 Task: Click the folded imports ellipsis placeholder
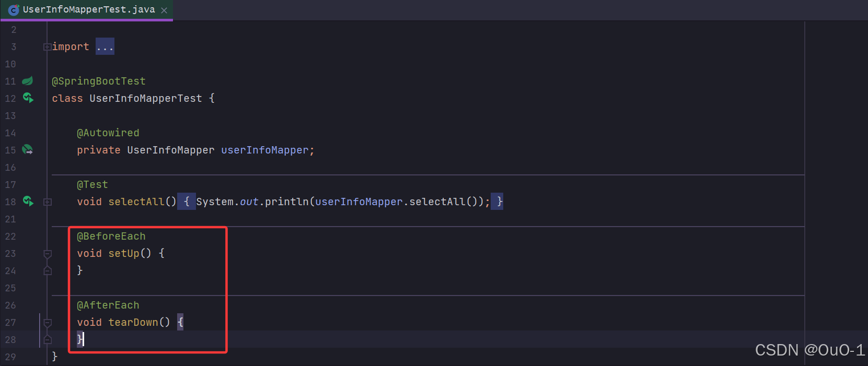tap(105, 46)
